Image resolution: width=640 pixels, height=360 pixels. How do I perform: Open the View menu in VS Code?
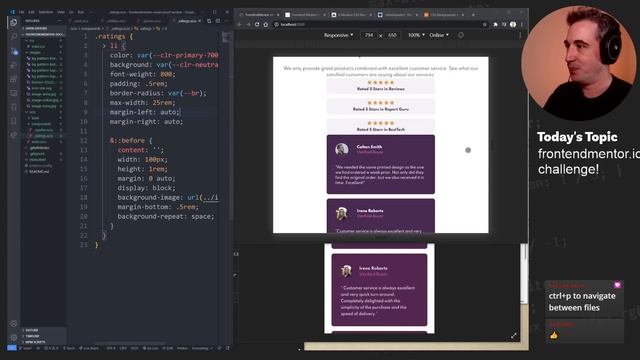(x=61, y=12)
